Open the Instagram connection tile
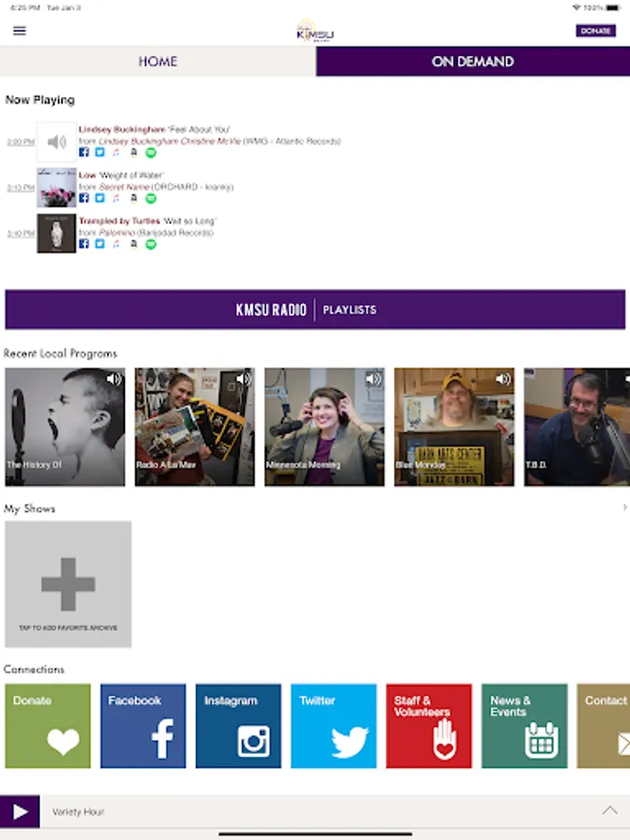This screenshot has height=840, width=630. pyautogui.click(x=238, y=726)
